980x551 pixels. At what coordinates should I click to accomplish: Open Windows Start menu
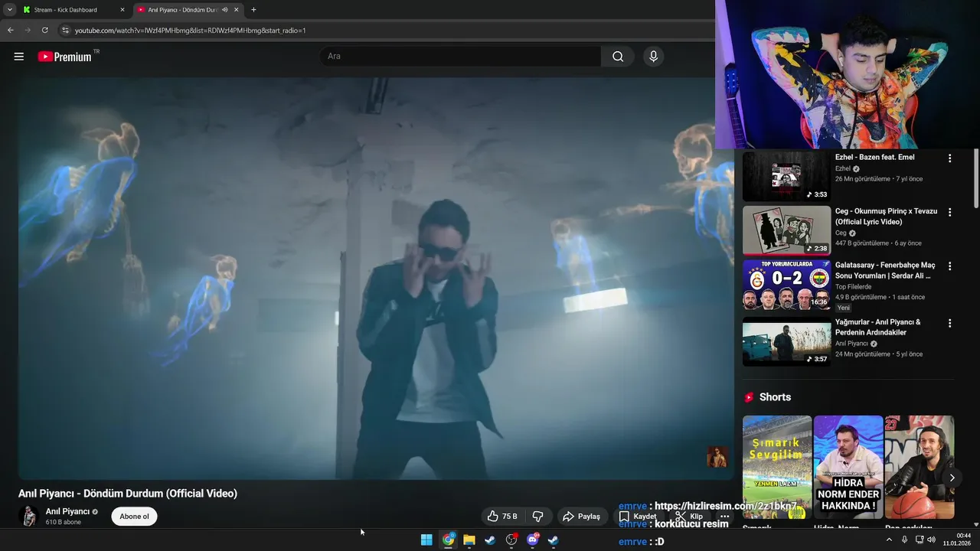pyautogui.click(x=426, y=540)
